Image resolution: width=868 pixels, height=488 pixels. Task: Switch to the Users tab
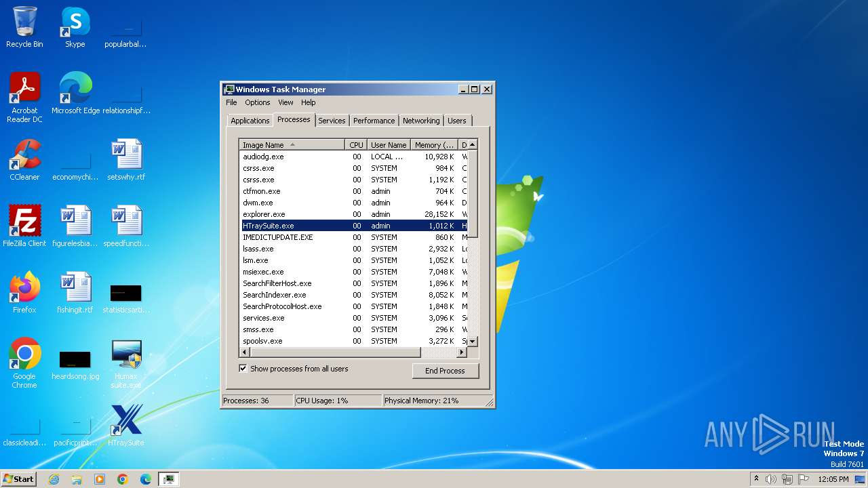coord(457,121)
